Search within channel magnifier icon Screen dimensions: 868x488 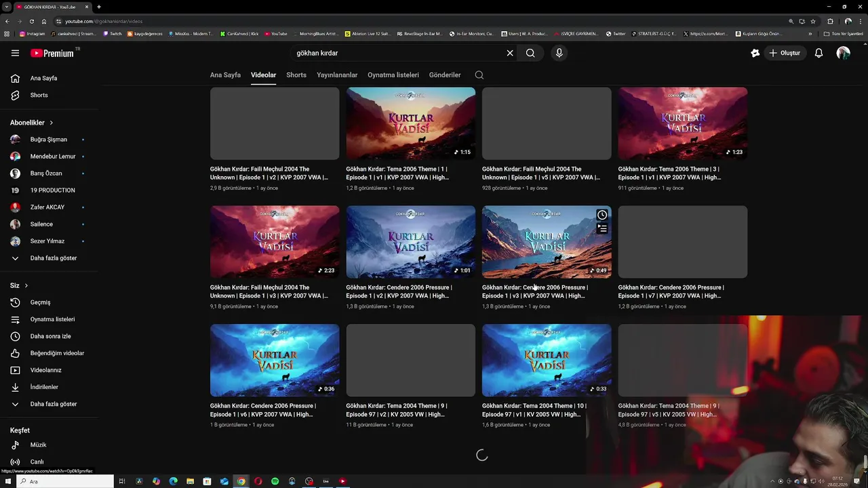click(x=479, y=75)
